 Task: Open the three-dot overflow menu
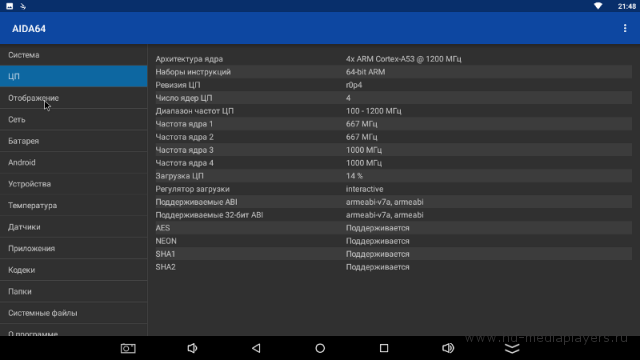[x=624, y=28]
